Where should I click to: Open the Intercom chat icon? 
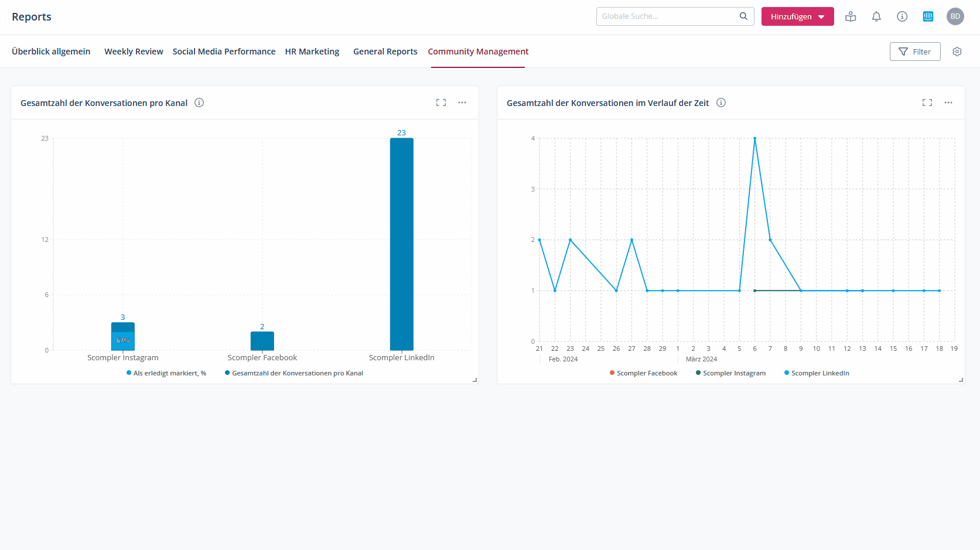(928, 16)
